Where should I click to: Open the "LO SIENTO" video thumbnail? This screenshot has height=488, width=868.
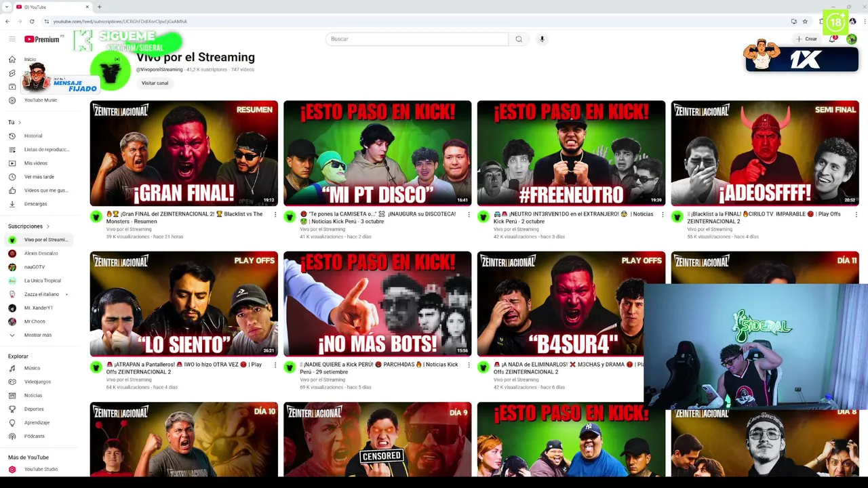pyautogui.click(x=184, y=304)
